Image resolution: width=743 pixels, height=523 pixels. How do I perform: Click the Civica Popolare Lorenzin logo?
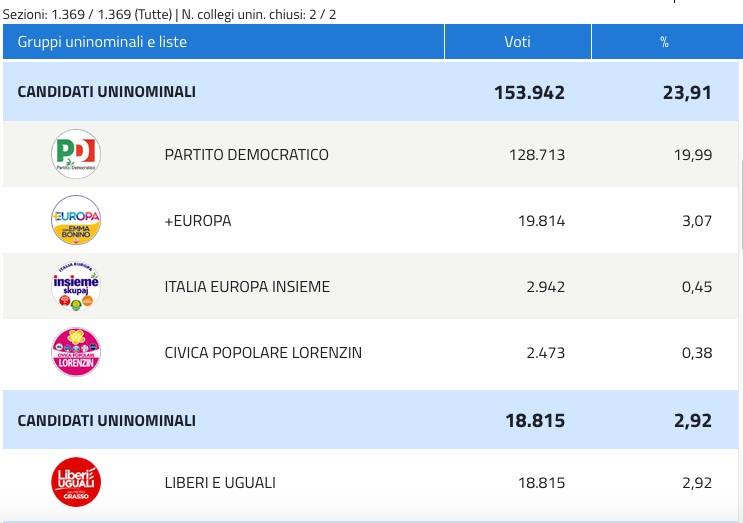(76, 352)
